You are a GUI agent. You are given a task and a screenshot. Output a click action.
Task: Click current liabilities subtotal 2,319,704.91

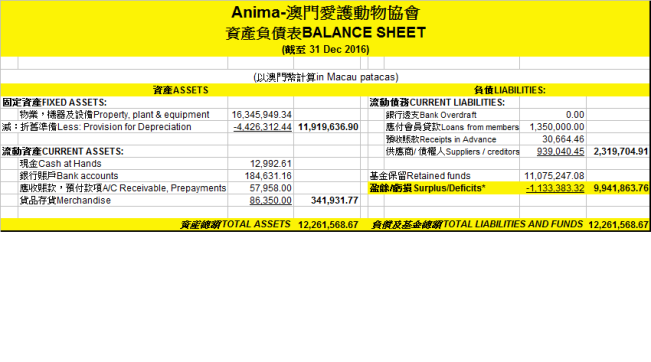[621, 152]
